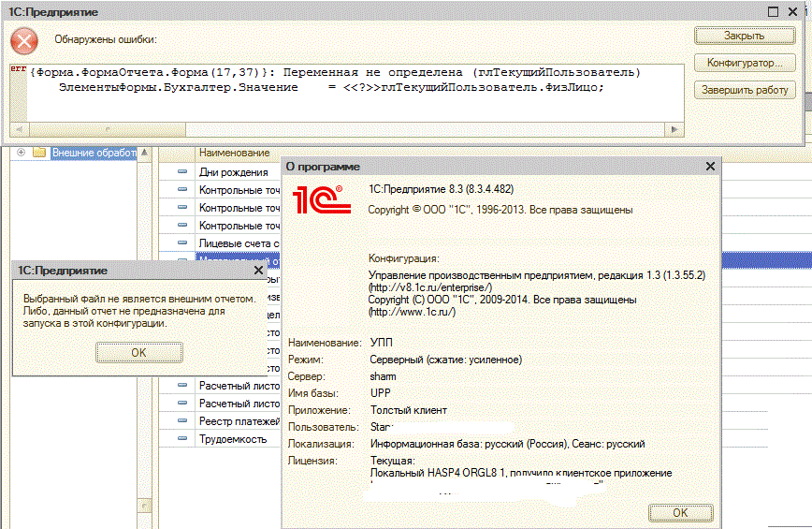
Task: Close the О программе window
Action: [710, 167]
